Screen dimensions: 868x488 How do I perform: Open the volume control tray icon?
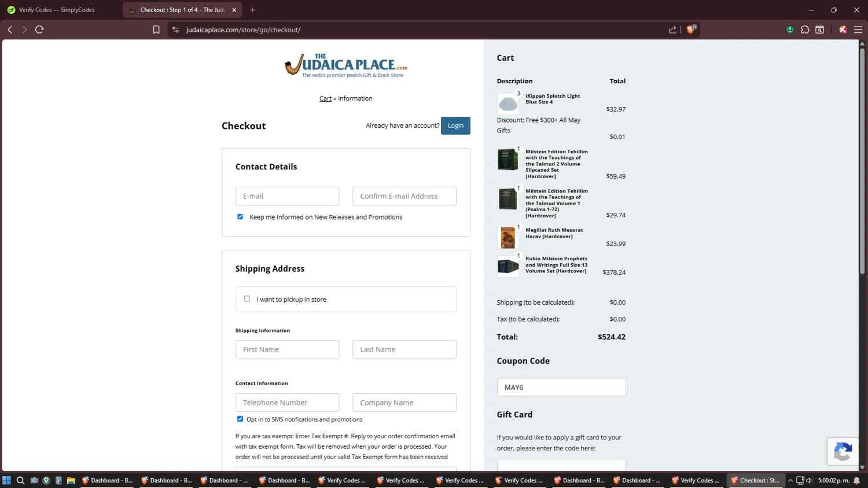809,480
